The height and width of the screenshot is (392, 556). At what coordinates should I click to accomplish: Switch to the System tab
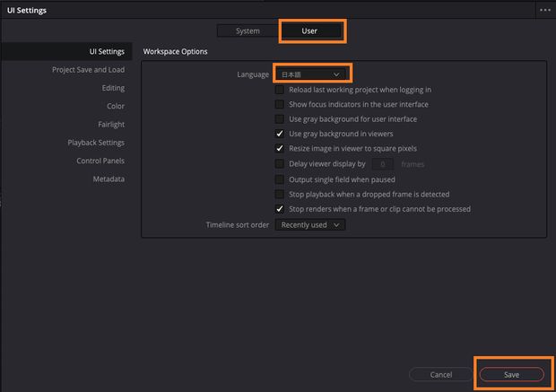tap(248, 30)
